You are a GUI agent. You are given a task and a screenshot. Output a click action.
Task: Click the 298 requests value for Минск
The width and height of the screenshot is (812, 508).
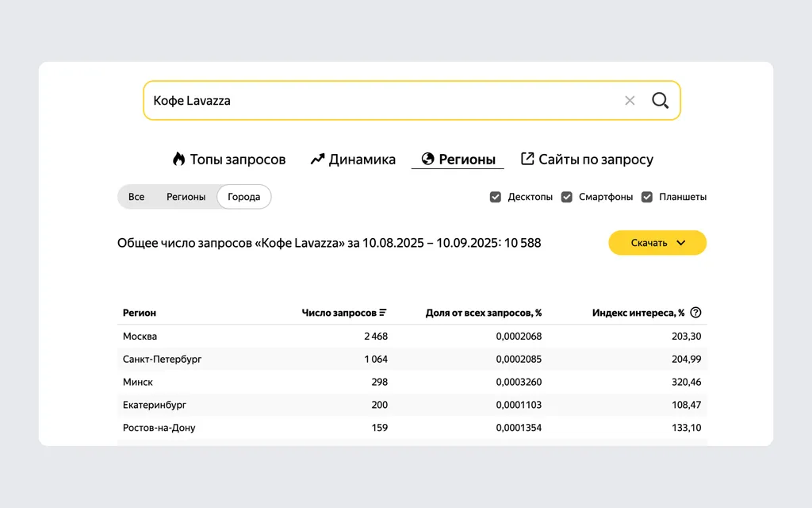(380, 382)
